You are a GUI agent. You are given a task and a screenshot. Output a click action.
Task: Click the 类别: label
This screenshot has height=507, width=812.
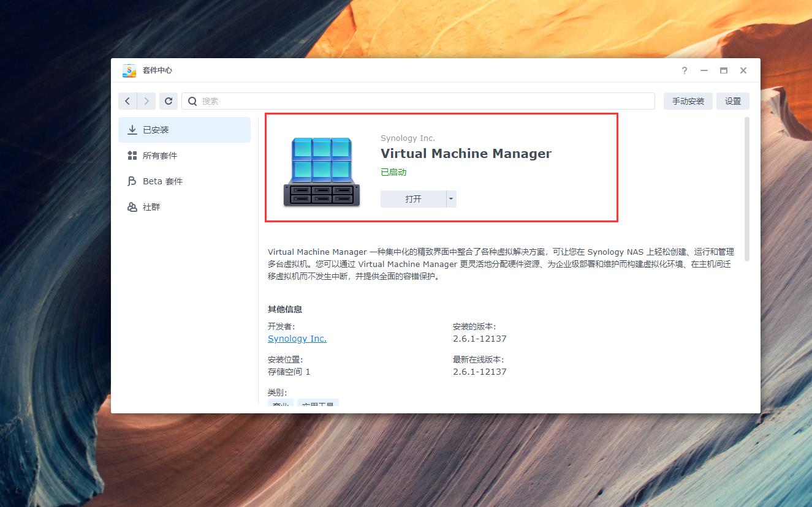(x=278, y=392)
